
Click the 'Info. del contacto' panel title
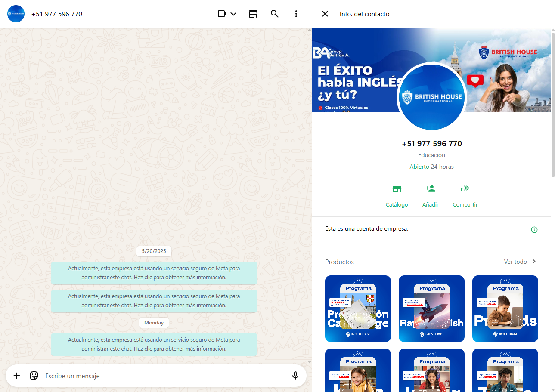pyautogui.click(x=364, y=14)
